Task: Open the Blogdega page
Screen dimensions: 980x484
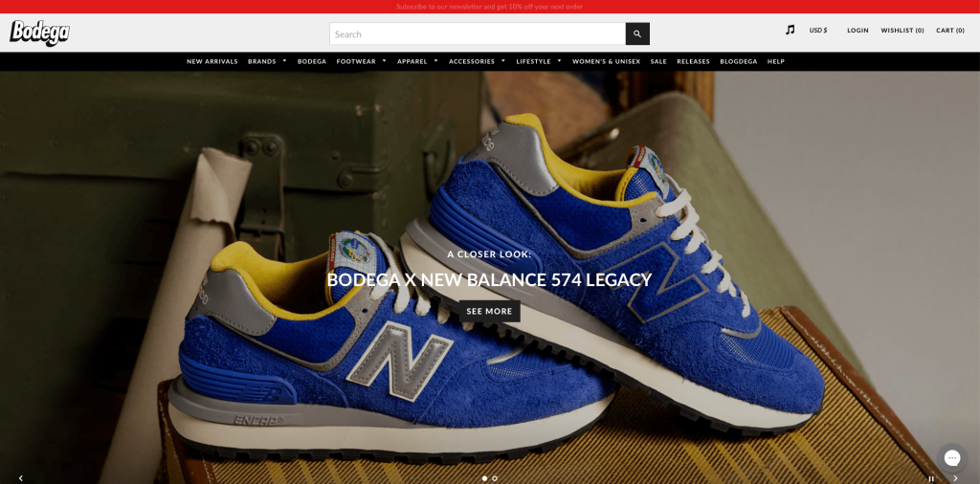Action: (739, 61)
